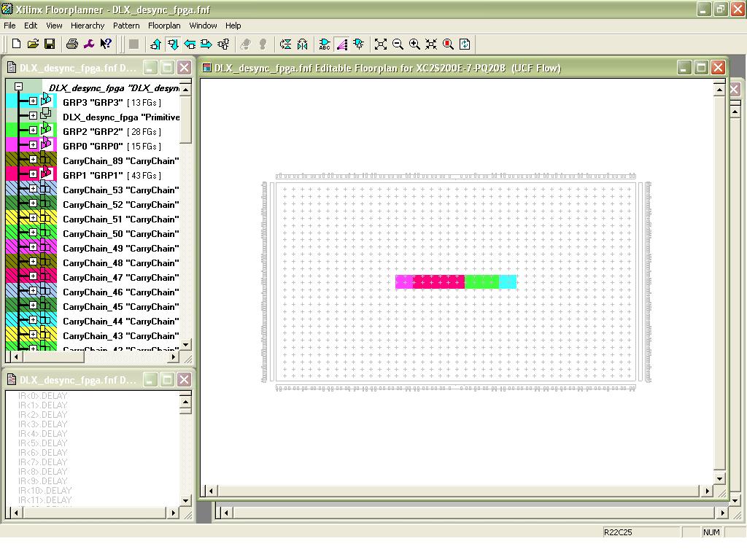747x560 pixels.
Task: Click lower list panel scroll down arrow
Action: [186, 500]
